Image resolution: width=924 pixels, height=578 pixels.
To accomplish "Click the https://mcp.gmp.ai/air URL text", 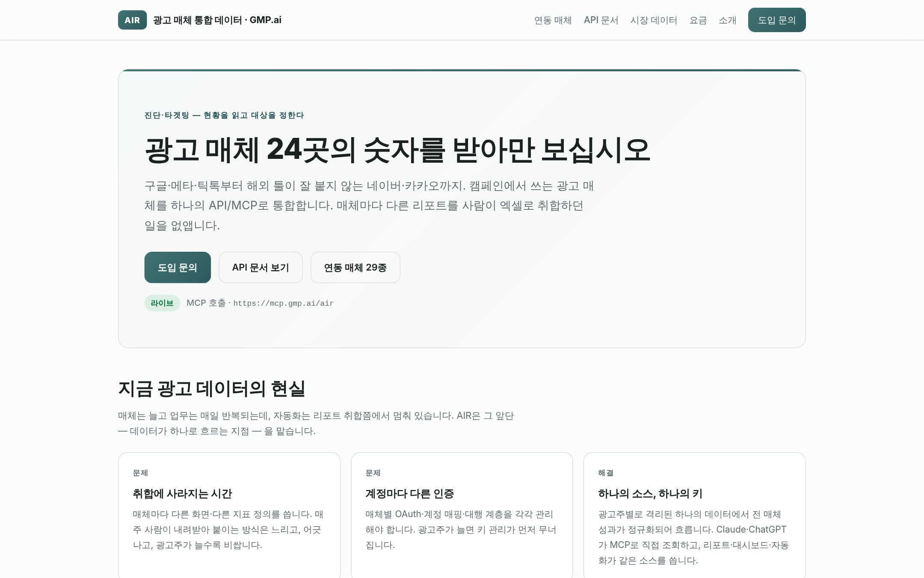I will point(283,304).
